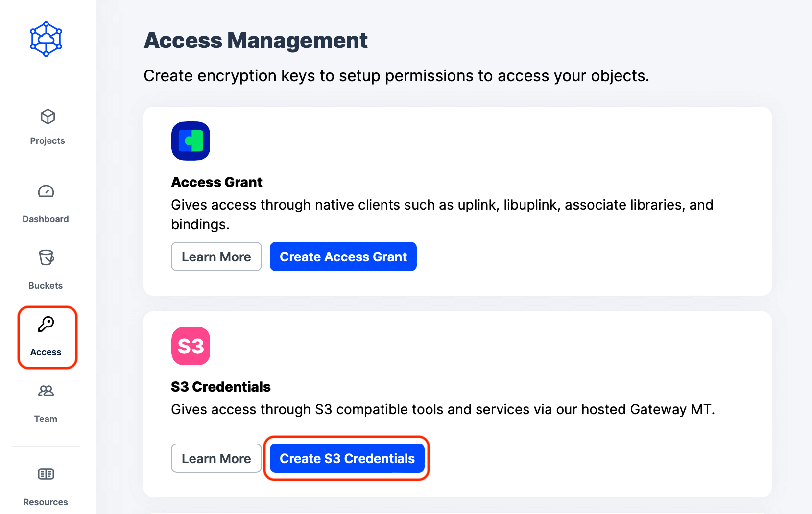Open the Buckets menu entry

[x=46, y=285]
